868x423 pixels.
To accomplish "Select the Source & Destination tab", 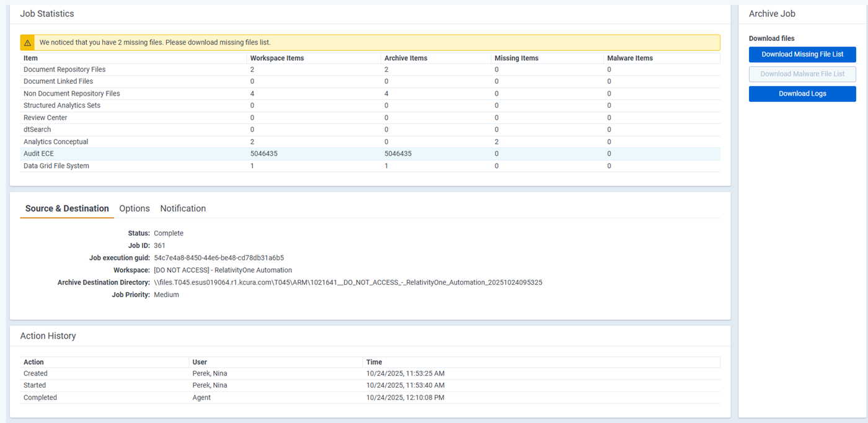I will click(66, 208).
